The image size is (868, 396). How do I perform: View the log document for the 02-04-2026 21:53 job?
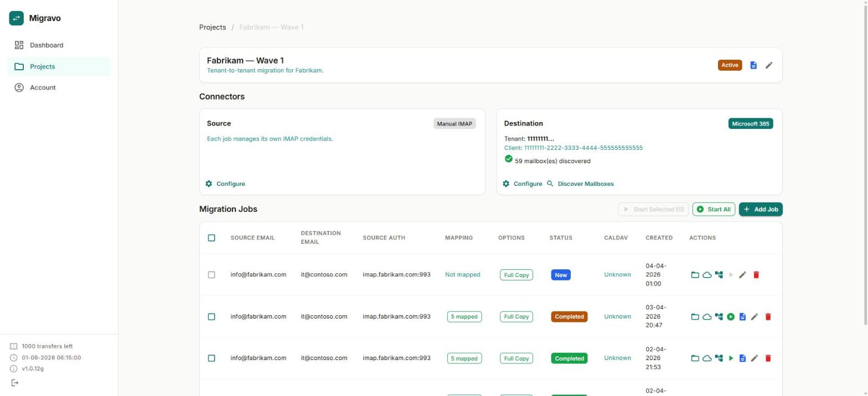click(x=742, y=358)
